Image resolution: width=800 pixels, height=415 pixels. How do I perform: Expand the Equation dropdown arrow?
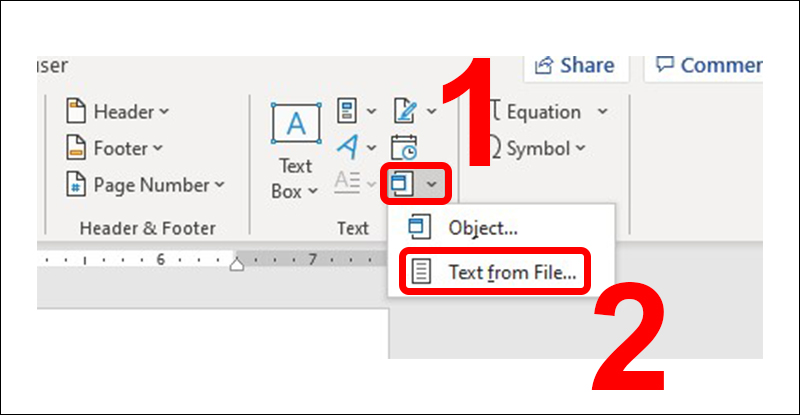(602, 112)
